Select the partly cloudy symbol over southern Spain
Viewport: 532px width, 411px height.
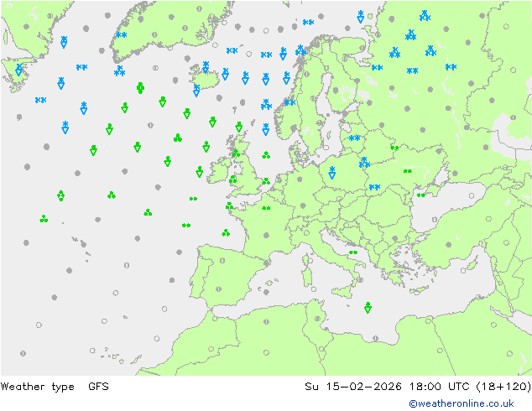[x=218, y=289]
